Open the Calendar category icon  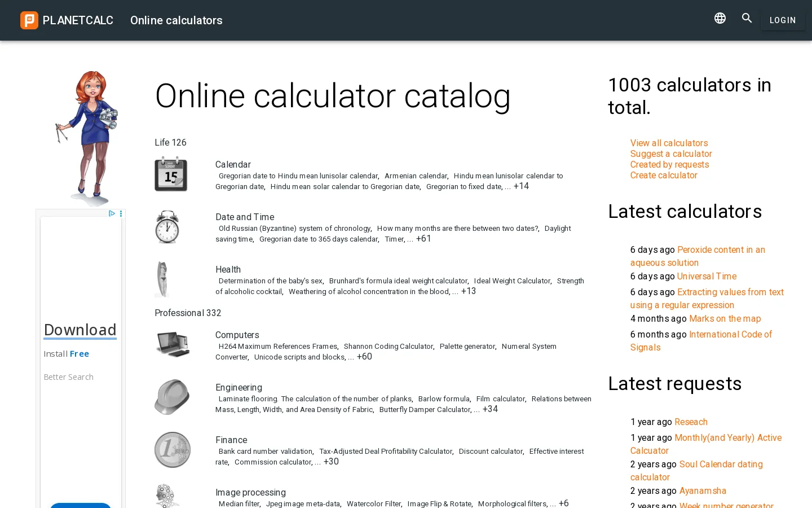(x=171, y=174)
